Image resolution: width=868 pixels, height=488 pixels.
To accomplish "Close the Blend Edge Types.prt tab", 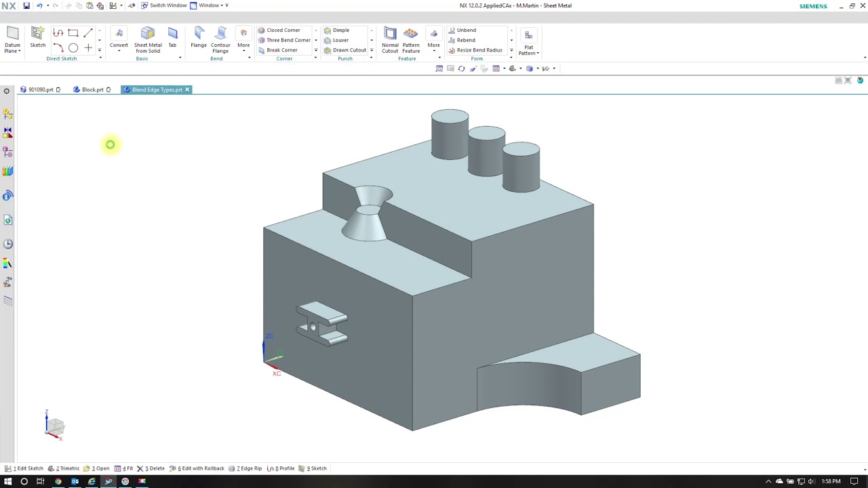I will (x=187, y=89).
